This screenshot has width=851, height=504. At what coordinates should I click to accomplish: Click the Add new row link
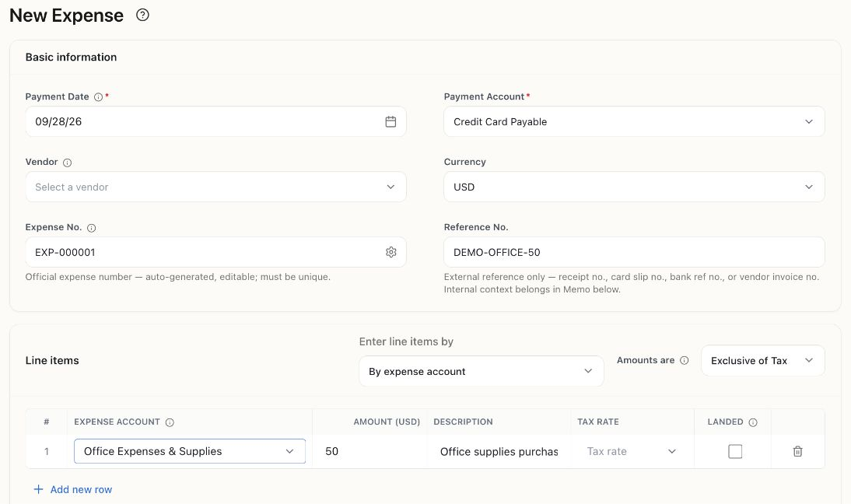pos(72,489)
